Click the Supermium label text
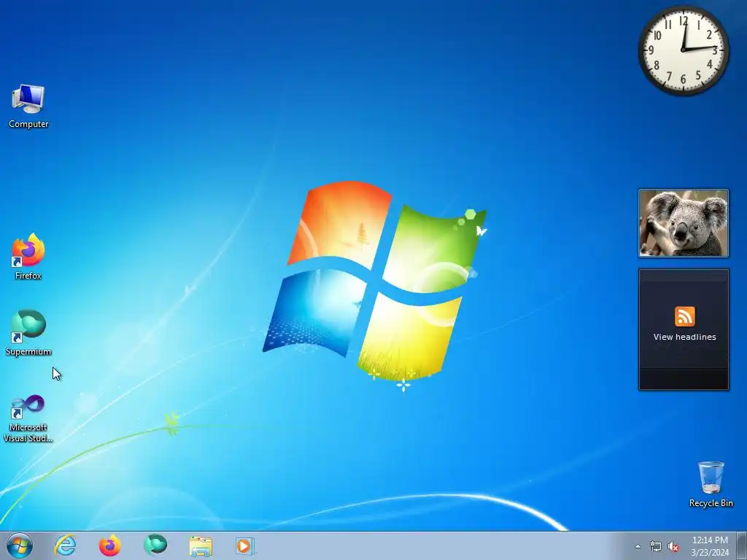 click(x=28, y=351)
